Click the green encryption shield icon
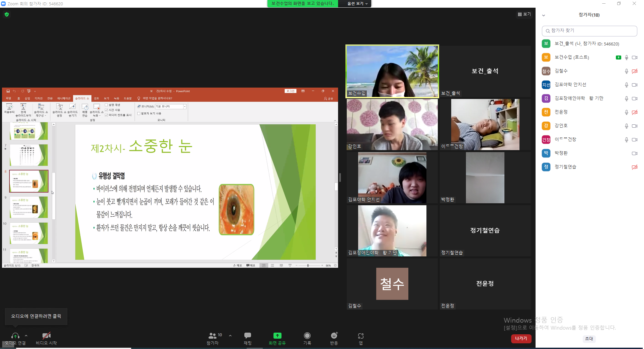This screenshot has width=644, height=349. [x=7, y=14]
